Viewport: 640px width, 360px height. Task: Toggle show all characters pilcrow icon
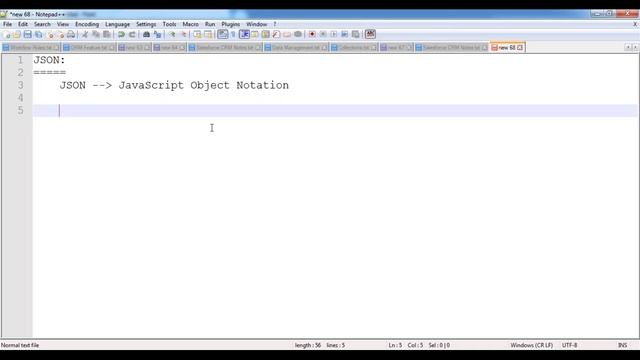pyautogui.click(x=233, y=35)
